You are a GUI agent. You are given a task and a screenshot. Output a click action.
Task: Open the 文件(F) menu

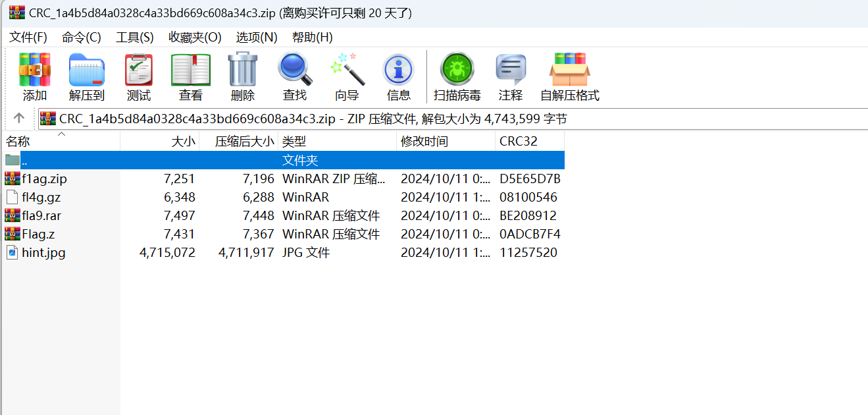click(28, 37)
